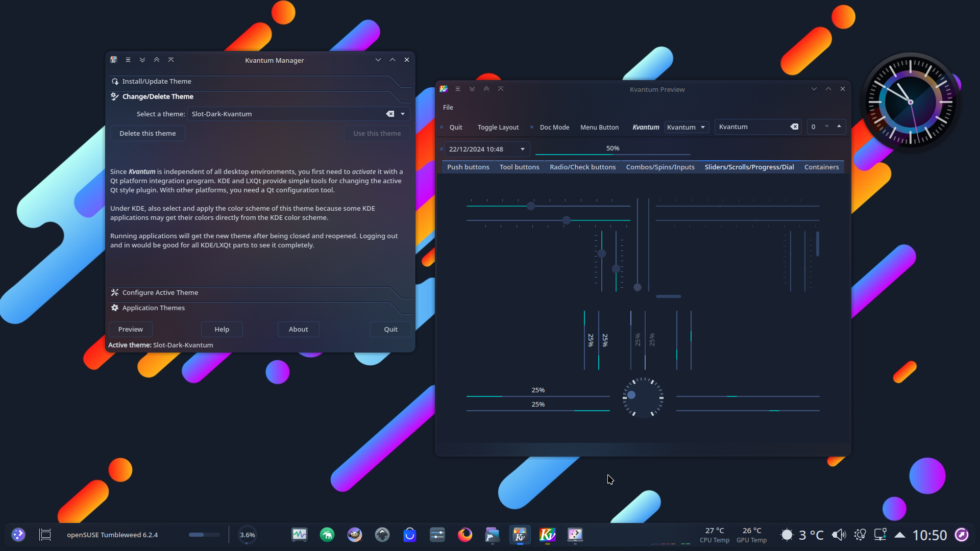Decrease the spin box value in Preview
Image resolution: width=980 pixels, height=551 pixels.
[827, 126]
